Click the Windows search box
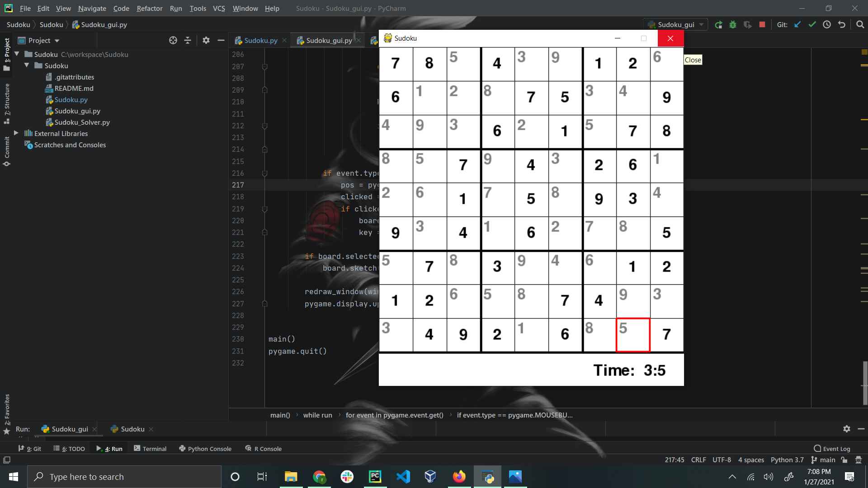The height and width of the screenshot is (488, 868). [x=124, y=477]
